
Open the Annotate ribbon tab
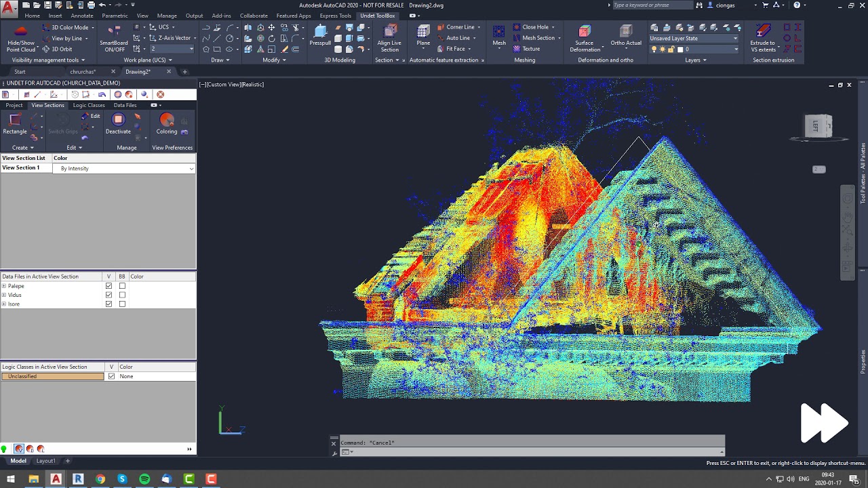click(82, 16)
